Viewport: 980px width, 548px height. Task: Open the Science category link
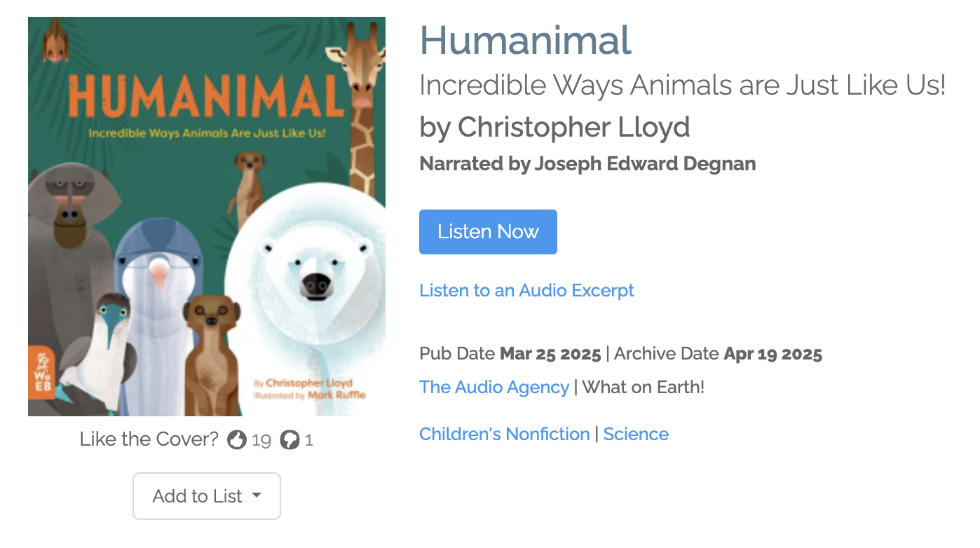click(x=636, y=434)
